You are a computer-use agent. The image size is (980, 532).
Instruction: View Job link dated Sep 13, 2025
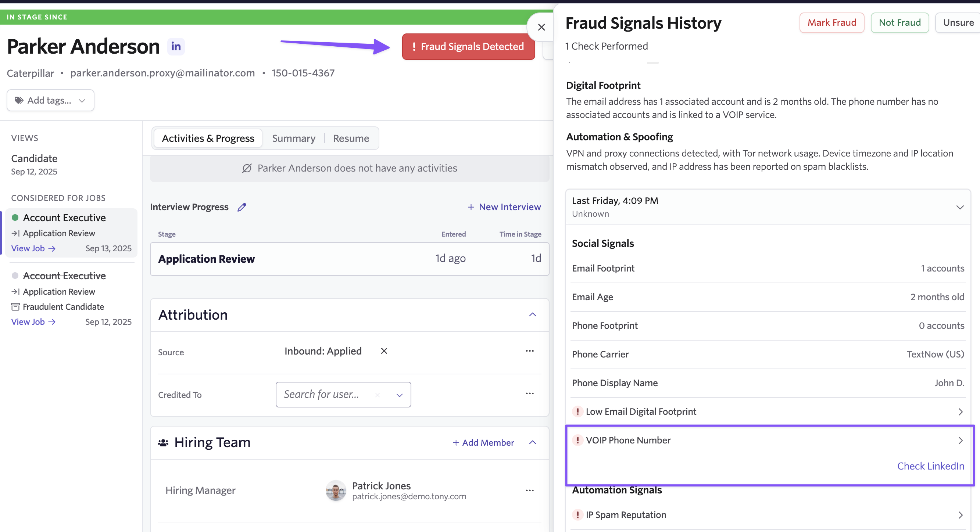coord(33,248)
